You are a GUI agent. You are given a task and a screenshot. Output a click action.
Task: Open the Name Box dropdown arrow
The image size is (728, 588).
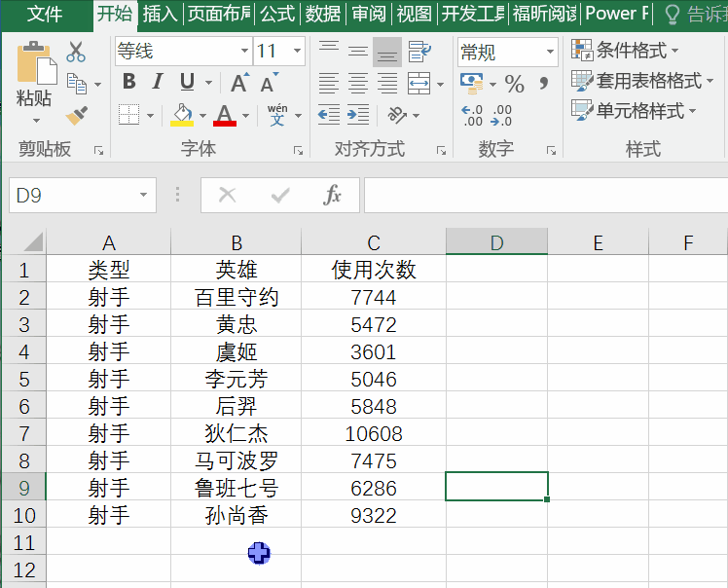(144, 195)
